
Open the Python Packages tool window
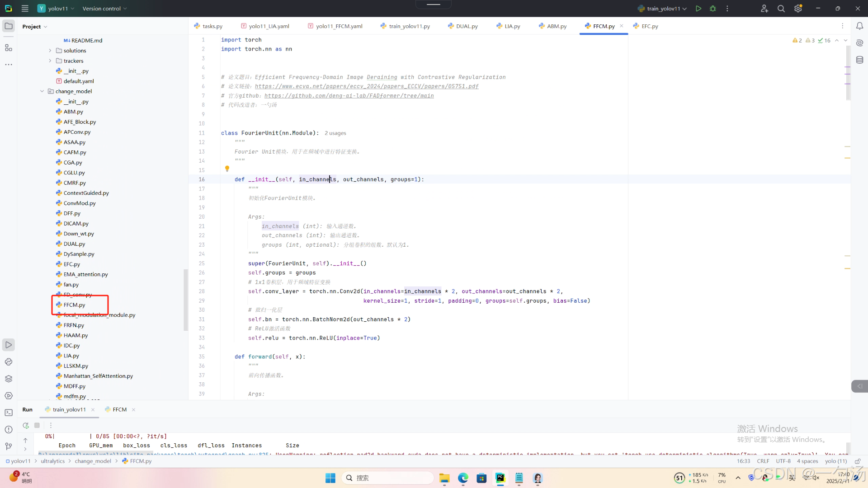point(9,379)
